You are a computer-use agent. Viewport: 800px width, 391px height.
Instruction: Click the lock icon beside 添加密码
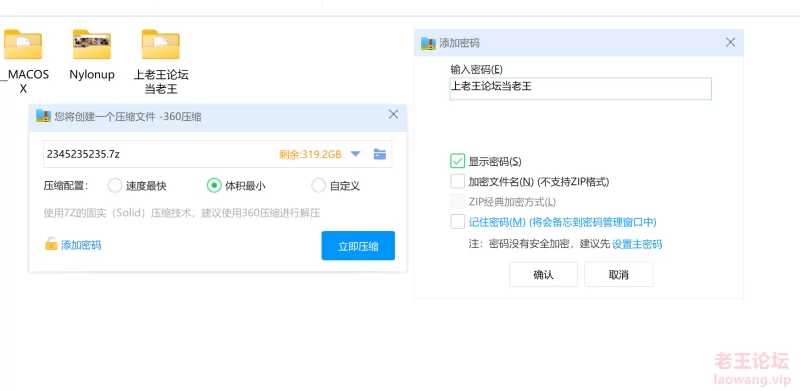pos(51,244)
